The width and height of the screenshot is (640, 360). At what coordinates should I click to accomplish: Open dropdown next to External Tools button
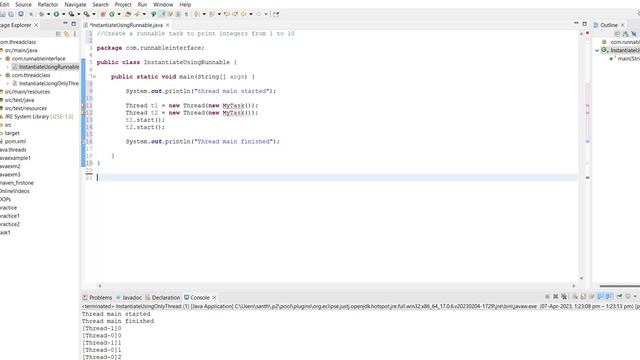coord(94,14)
